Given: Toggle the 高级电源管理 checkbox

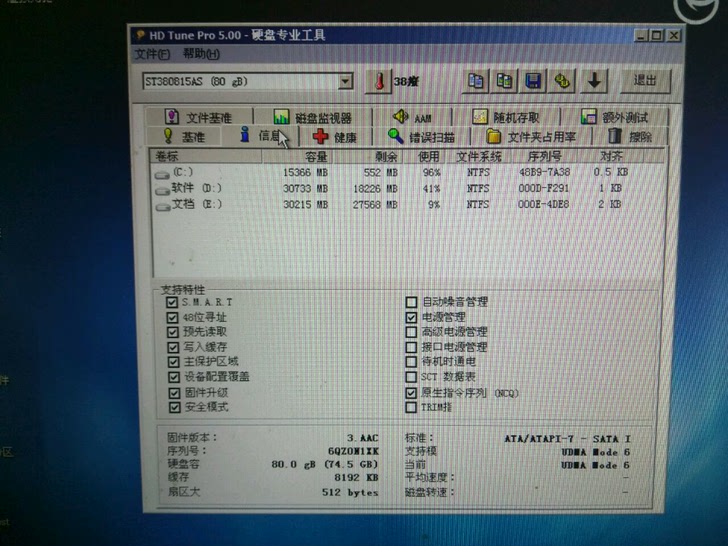Looking at the screenshot, I should coord(411,332).
